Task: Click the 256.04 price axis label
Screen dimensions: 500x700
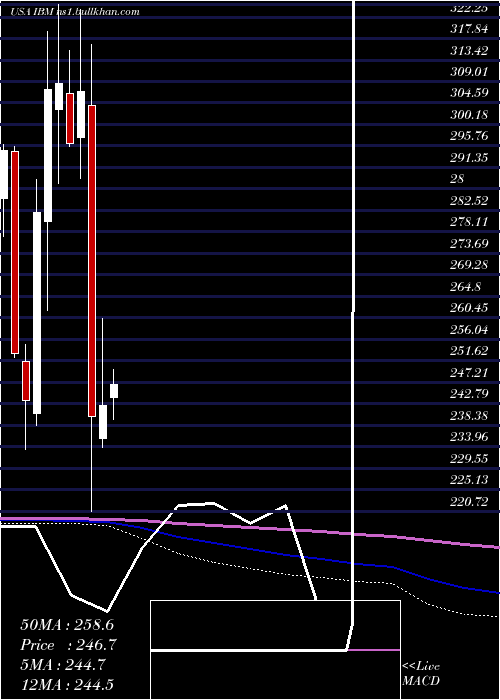Action: [469, 329]
